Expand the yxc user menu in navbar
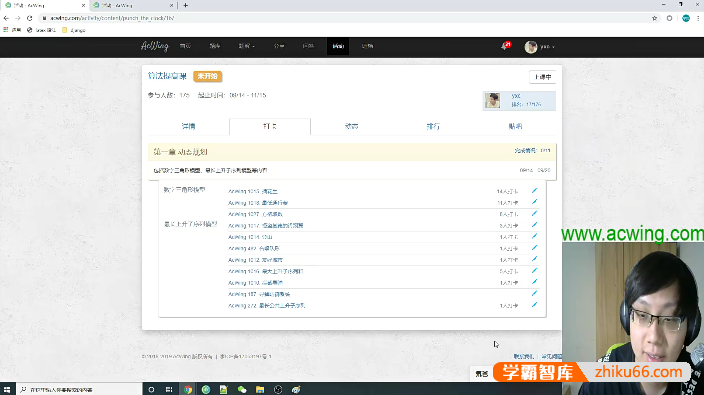This screenshot has width=704, height=395. (547, 46)
